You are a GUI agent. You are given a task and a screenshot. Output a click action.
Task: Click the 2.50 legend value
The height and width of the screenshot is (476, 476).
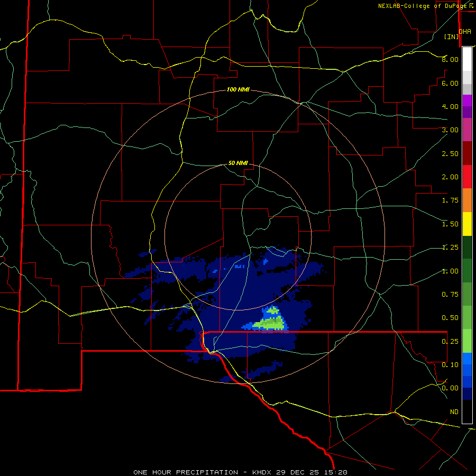coord(450,153)
